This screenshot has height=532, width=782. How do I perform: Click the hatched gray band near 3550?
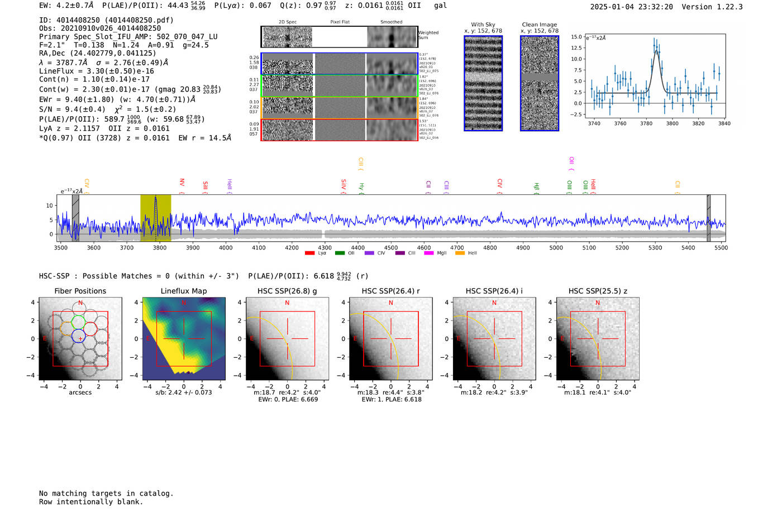75,218
